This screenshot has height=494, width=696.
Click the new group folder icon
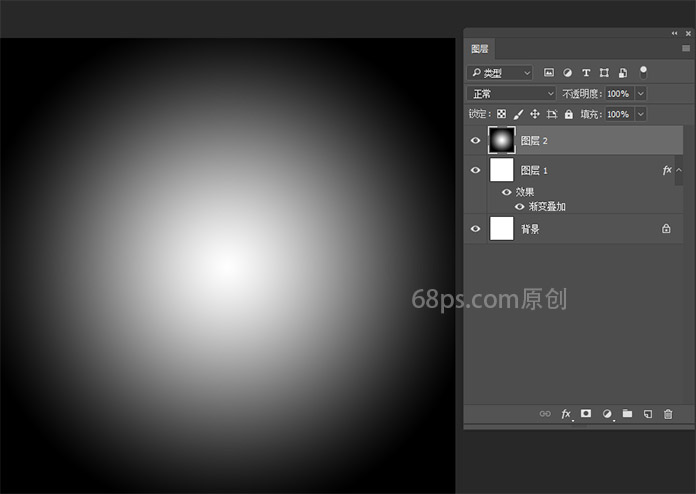pos(627,413)
